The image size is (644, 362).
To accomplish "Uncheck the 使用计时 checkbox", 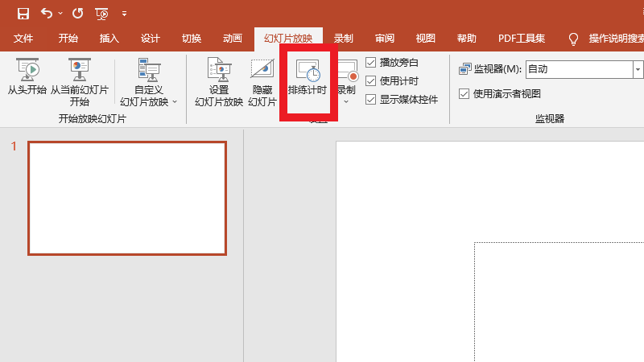I will point(371,80).
